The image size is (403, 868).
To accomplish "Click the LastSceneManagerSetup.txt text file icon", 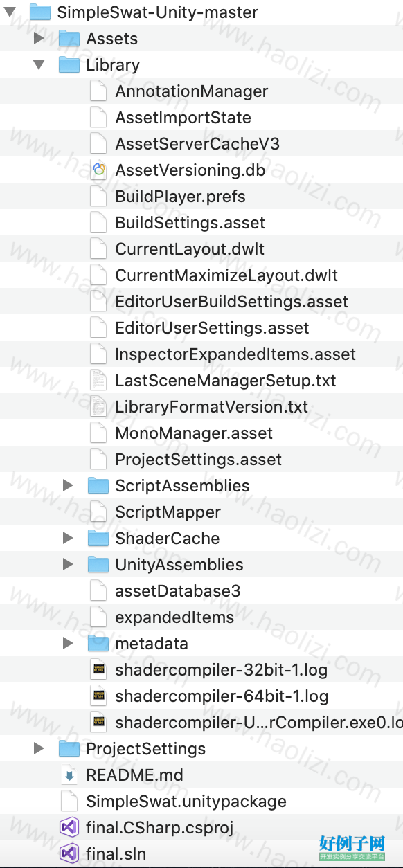I will point(99,381).
